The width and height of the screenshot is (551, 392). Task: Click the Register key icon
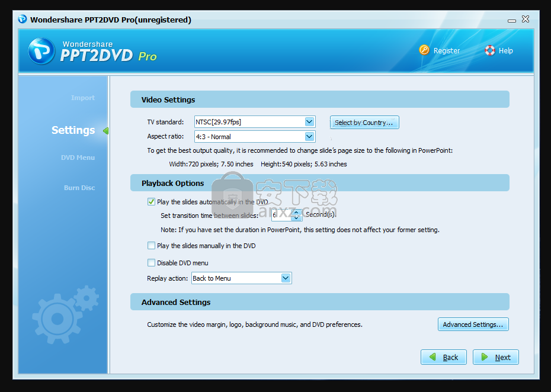[x=424, y=50]
